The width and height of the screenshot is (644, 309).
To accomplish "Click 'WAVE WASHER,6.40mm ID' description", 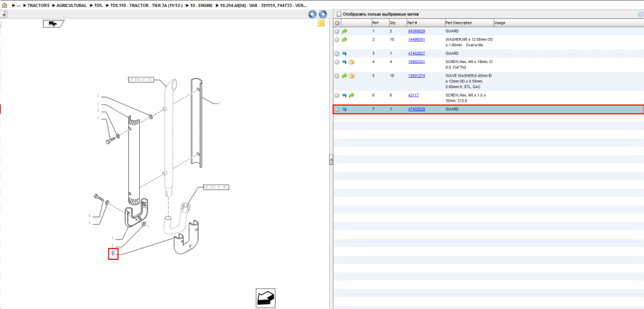I will coord(469,81).
